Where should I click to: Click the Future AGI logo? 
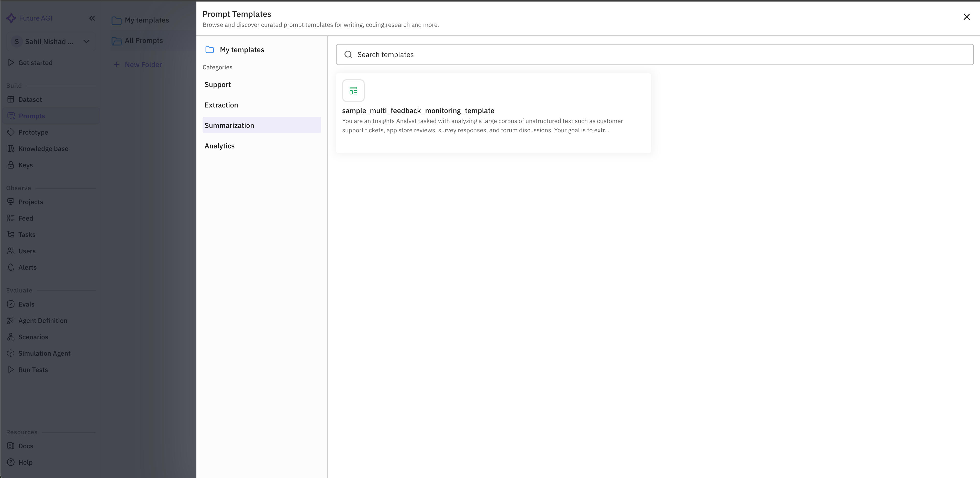[12, 18]
